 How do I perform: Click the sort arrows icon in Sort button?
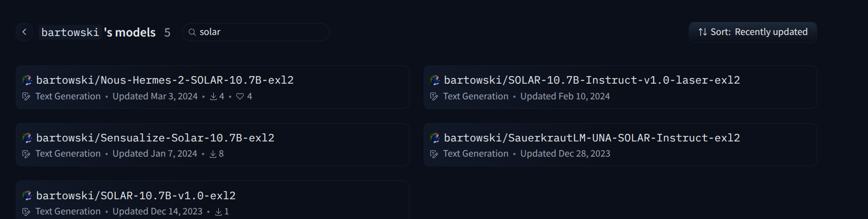coord(702,32)
